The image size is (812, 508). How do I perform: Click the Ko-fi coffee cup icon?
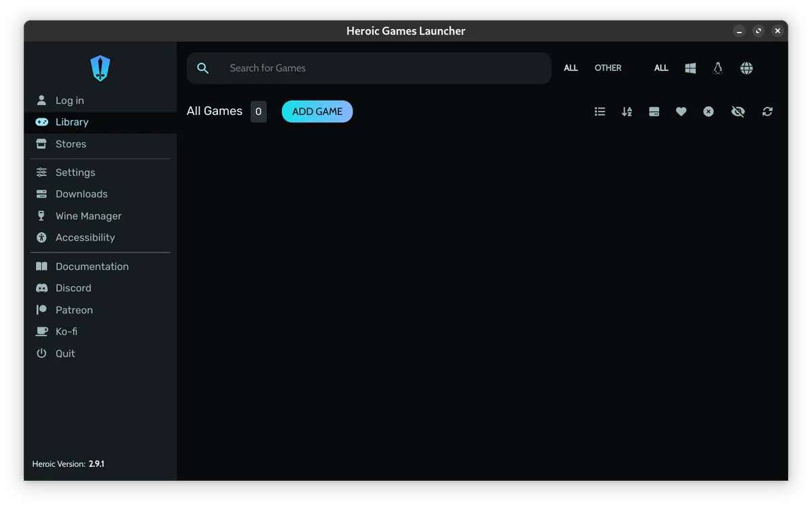(42, 331)
